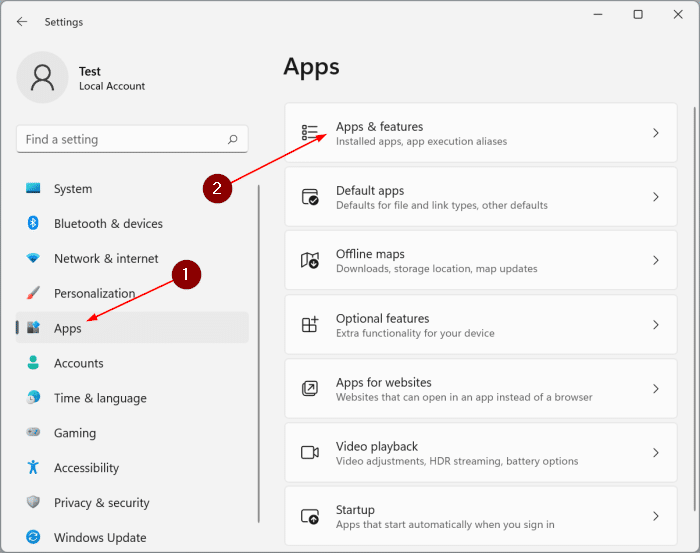The width and height of the screenshot is (700, 553).
Task: Click the sidebar vertical scrollbar
Action: coord(258,354)
